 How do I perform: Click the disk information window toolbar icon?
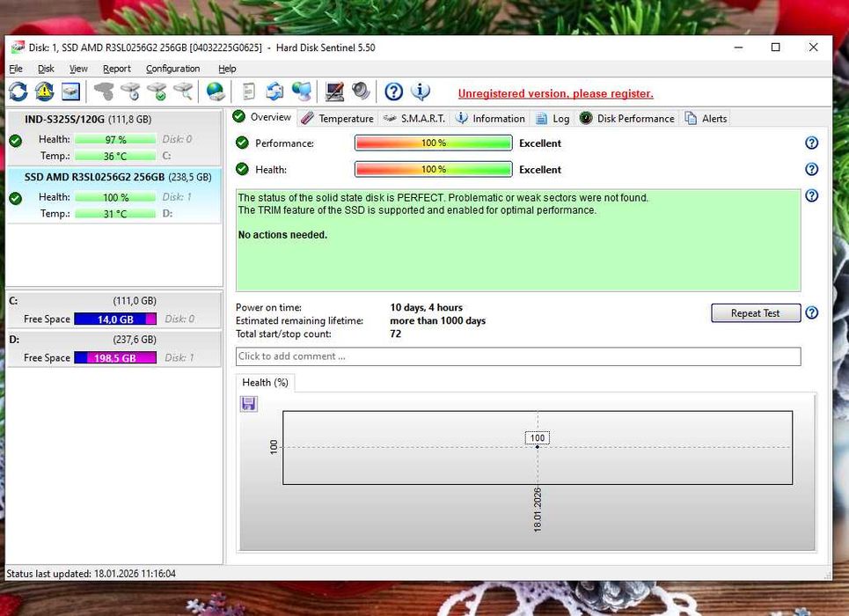coord(71,92)
